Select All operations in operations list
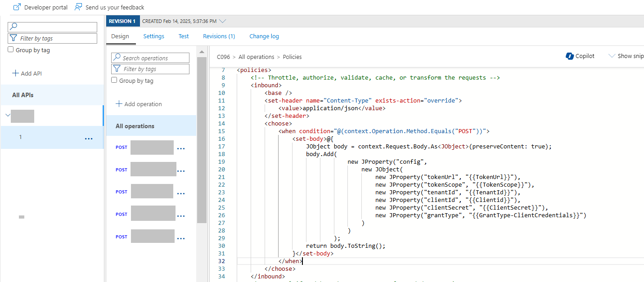The width and height of the screenshot is (644, 282). [135, 126]
